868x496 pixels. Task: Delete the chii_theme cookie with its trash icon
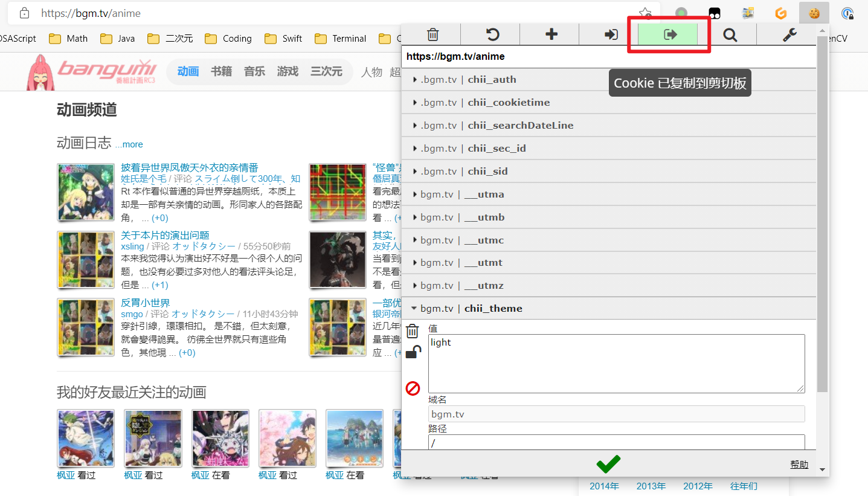tap(413, 330)
